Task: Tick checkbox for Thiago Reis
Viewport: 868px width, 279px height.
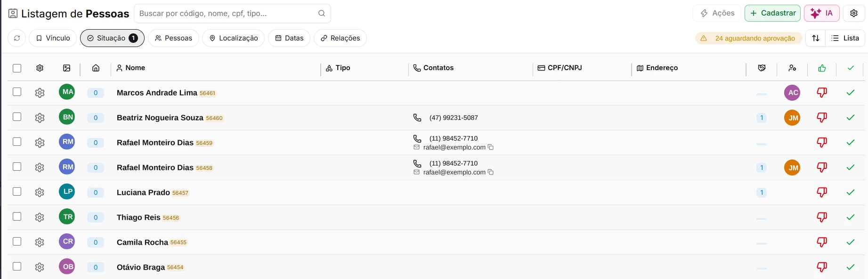Action: (x=17, y=216)
